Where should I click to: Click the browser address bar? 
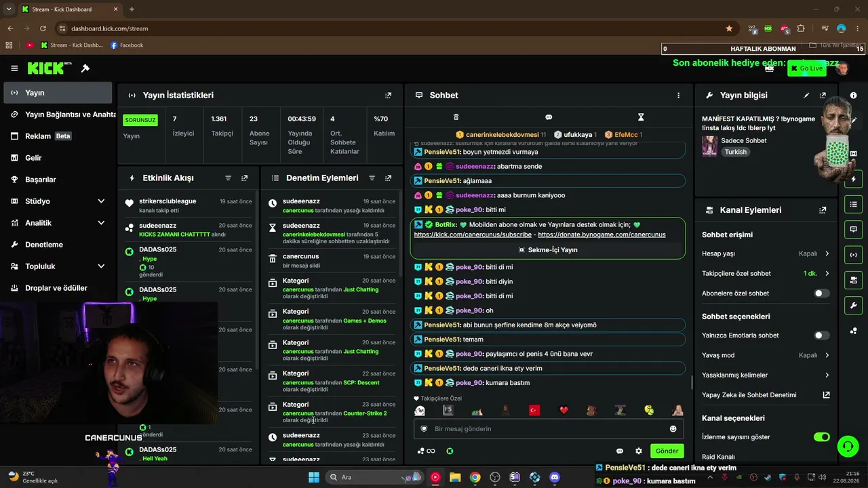pos(390,28)
